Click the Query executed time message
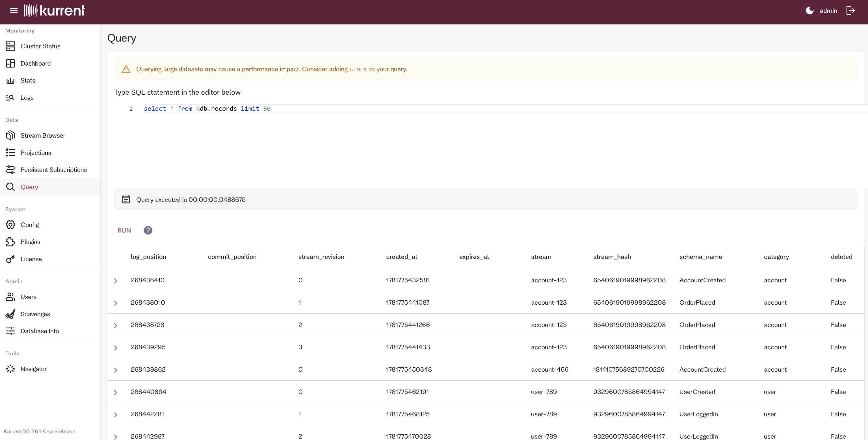Viewport: 868px width, 440px height. (191, 200)
